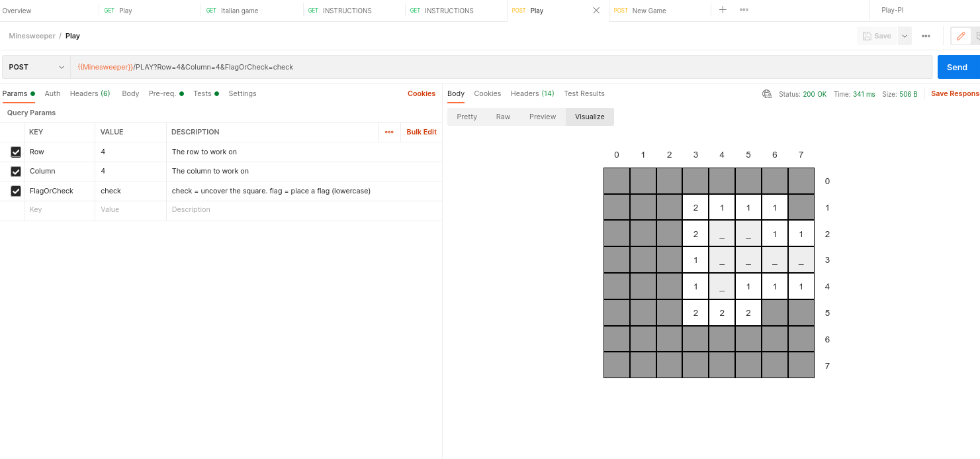Viewport: 980px width, 459px height.
Task: Click 'The column to work on' description
Action: pos(210,171)
